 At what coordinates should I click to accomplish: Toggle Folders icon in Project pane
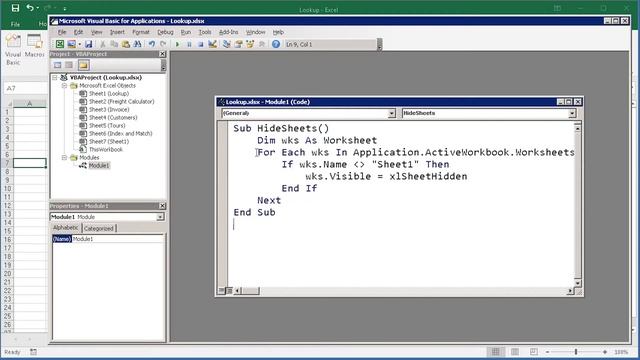pyautogui.click(x=83, y=65)
